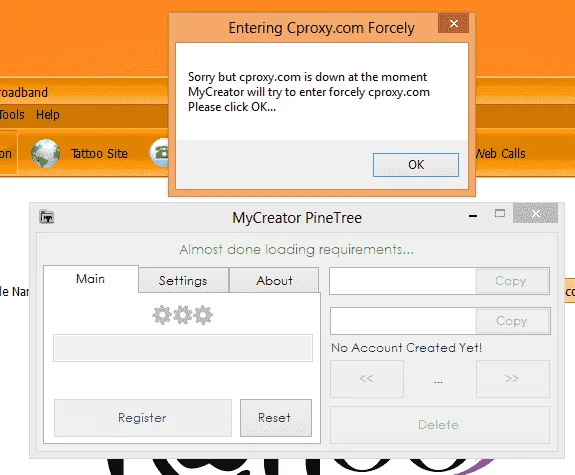Close the Entering Cproxy.com Forcely dialog
Image resolution: width=575 pixels, height=475 pixels.
453,23
